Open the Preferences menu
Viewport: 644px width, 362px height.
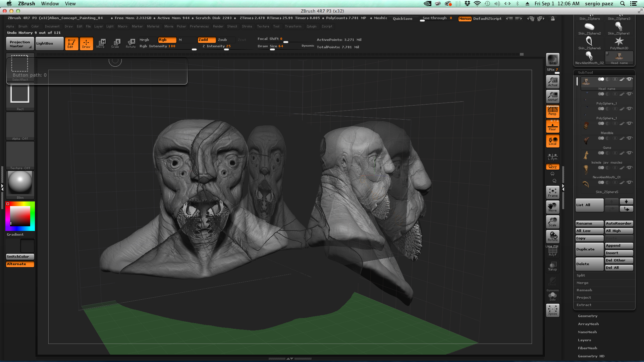[199, 26]
